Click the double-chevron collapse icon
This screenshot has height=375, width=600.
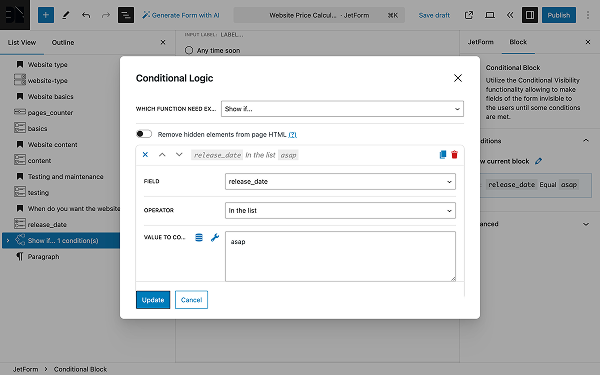(x=510, y=15)
